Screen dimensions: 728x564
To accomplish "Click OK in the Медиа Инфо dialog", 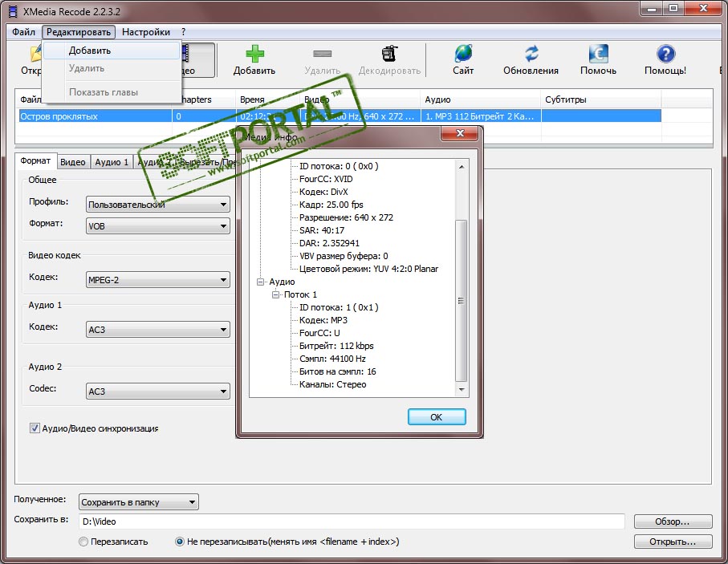I will pyautogui.click(x=437, y=417).
